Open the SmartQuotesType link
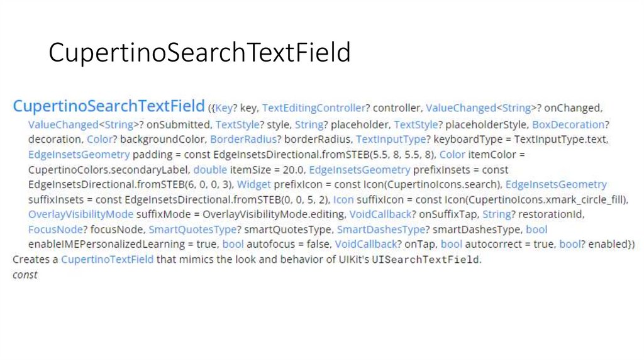 click(x=192, y=230)
